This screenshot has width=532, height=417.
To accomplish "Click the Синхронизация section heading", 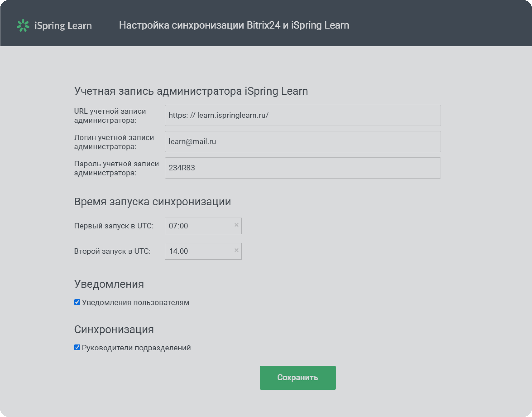I will coord(114,330).
